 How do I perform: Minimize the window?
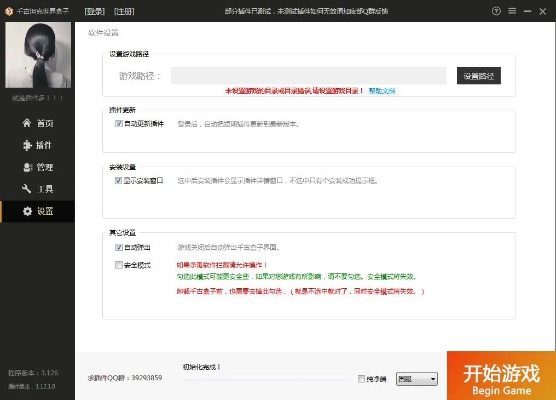[527, 11]
